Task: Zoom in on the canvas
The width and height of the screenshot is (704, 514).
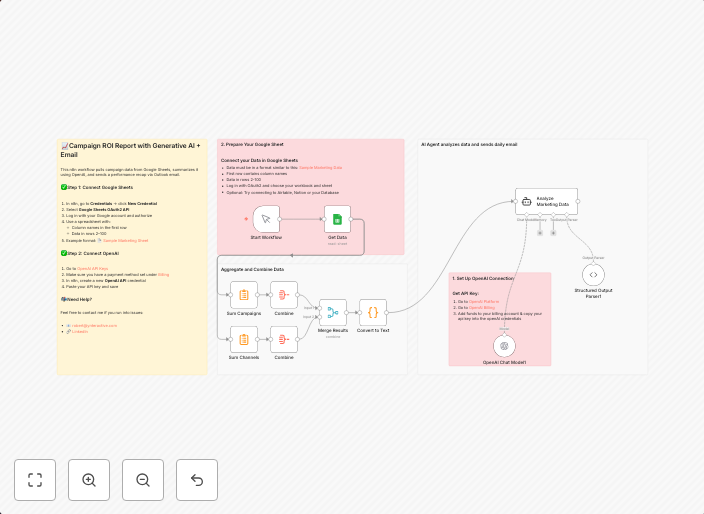Action: [89, 480]
